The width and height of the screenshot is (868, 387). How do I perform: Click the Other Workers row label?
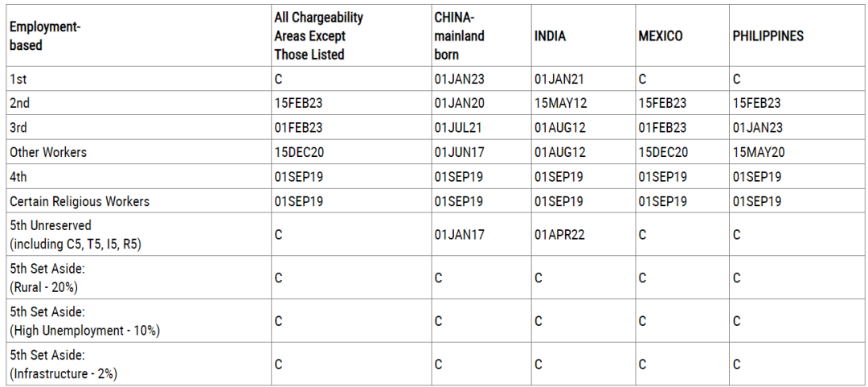(x=48, y=153)
